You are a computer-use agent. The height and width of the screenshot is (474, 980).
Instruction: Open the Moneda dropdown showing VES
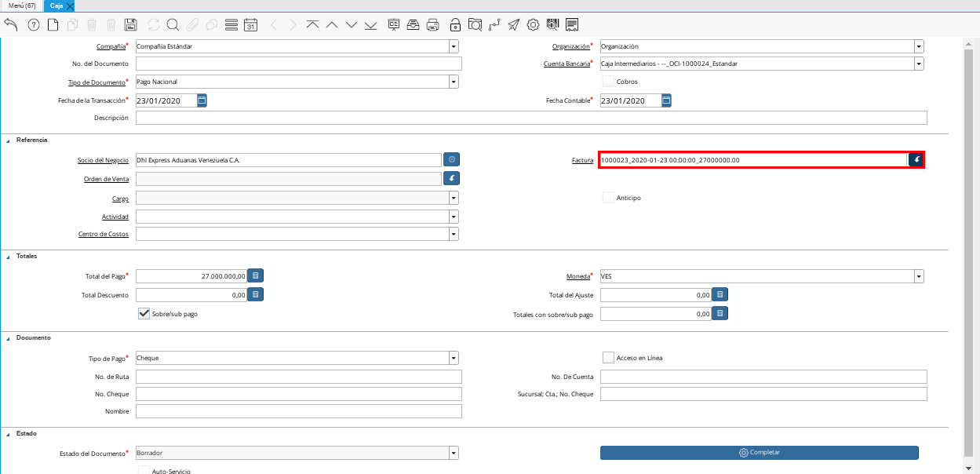(918, 276)
